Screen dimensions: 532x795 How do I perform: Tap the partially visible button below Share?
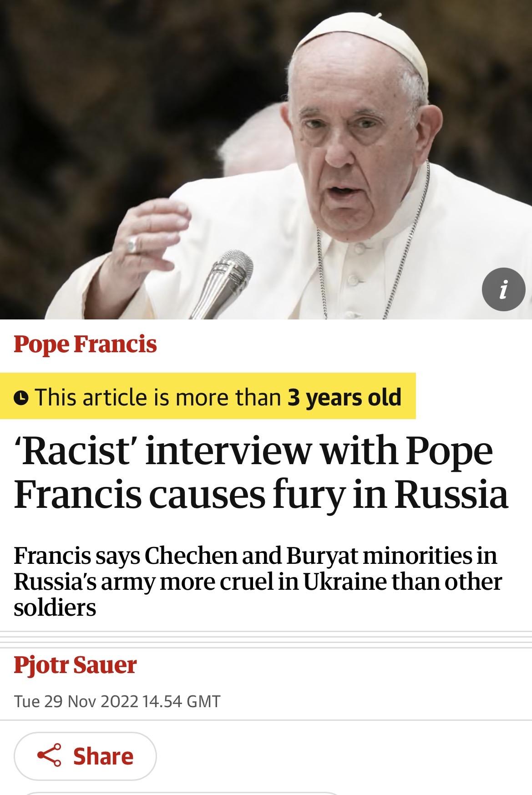click(182, 793)
